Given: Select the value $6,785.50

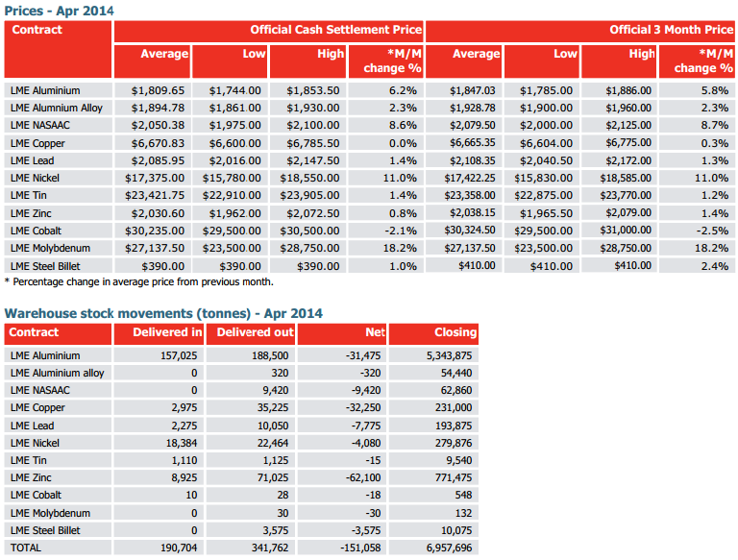Looking at the screenshot, I should (x=313, y=143).
